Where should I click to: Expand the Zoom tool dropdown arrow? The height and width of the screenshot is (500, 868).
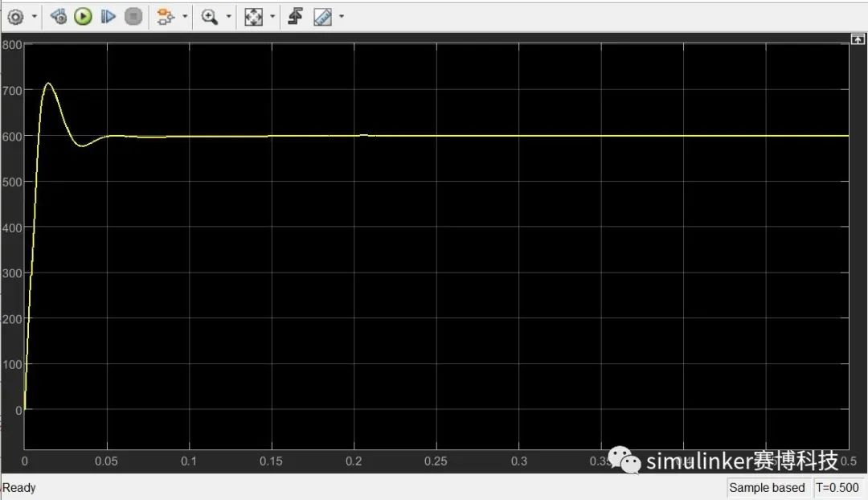[x=228, y=17]
